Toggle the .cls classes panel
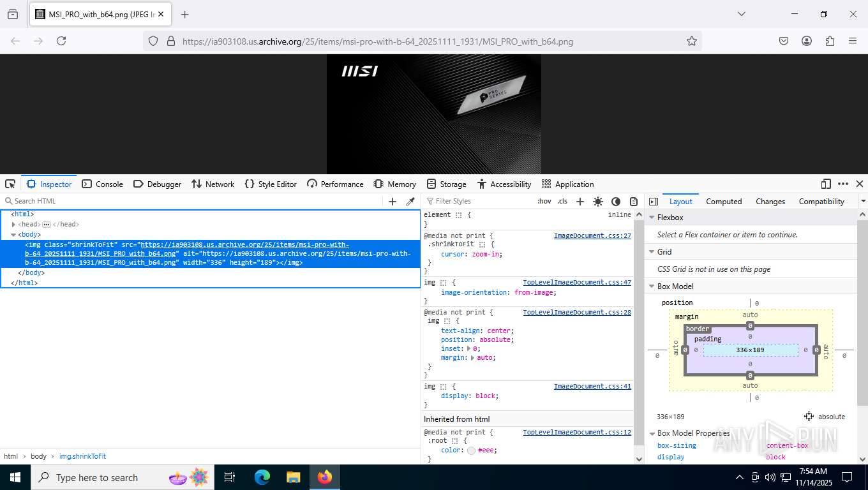Viewport: 868px width, 490px height. coord(562,201)
